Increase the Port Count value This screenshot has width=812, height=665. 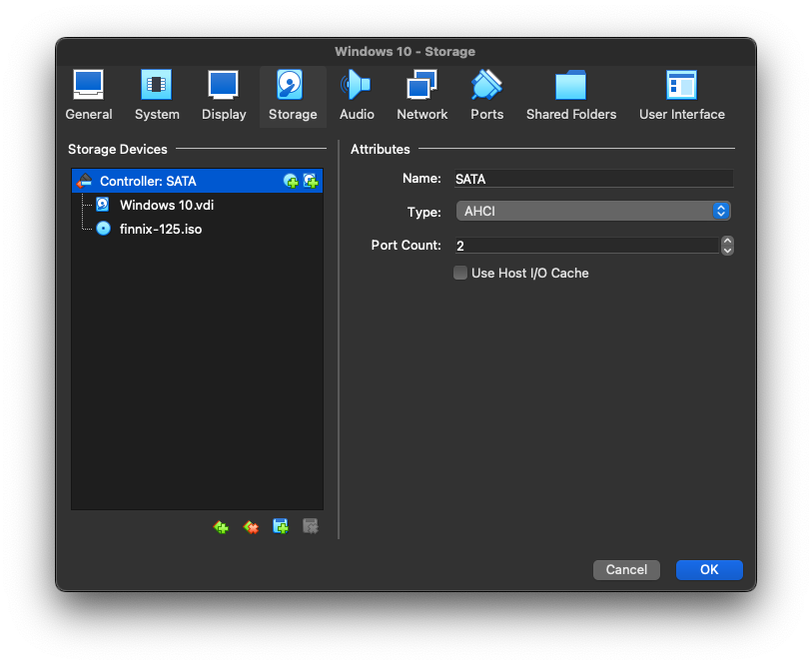point(727,242)
